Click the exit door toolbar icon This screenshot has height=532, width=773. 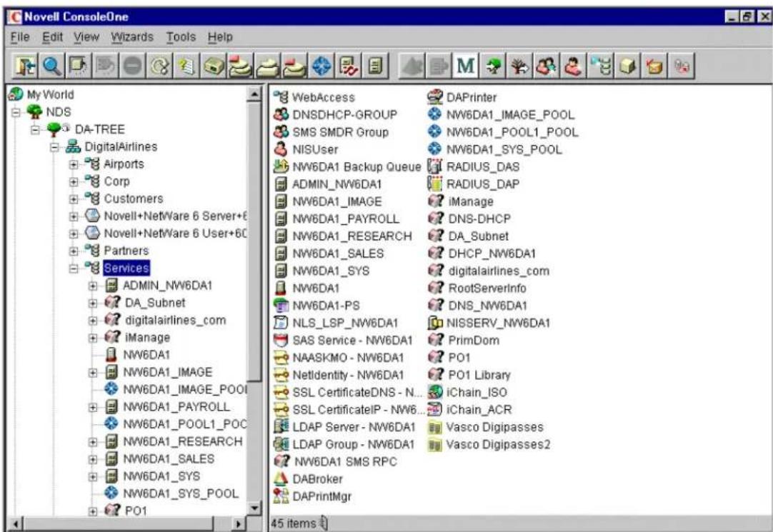[25, 66]
